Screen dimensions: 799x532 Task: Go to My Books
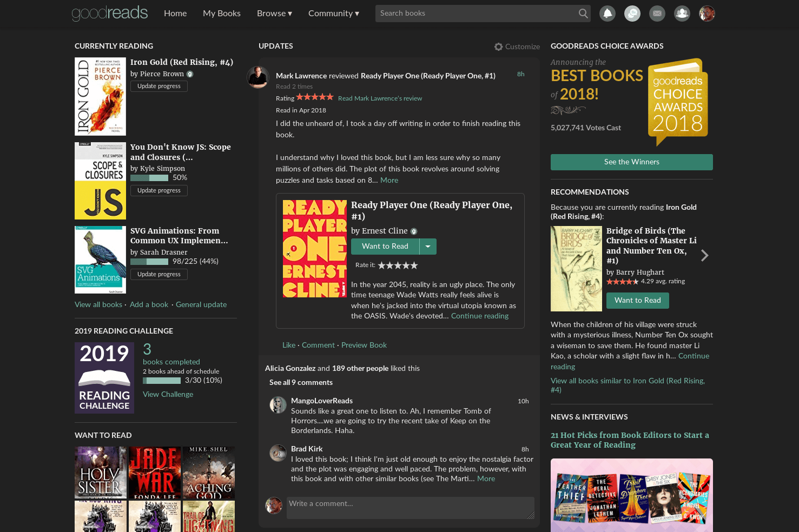[x=222, y=14]
